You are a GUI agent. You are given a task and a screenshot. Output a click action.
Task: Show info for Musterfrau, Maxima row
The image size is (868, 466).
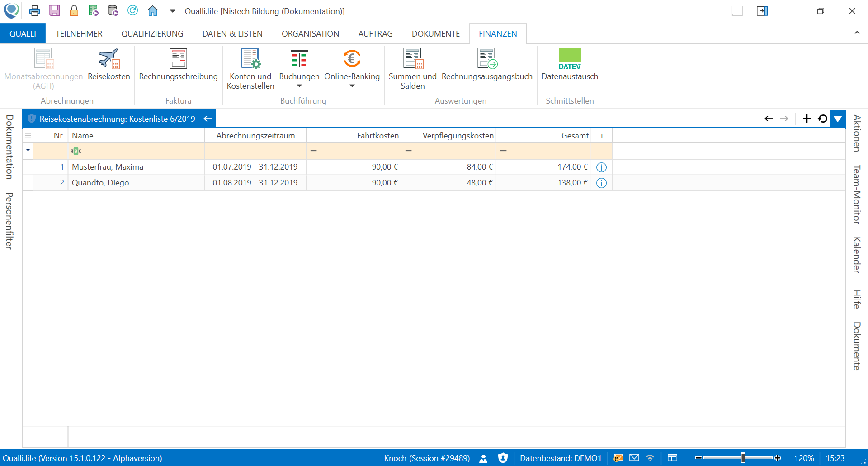click(601, 167)
